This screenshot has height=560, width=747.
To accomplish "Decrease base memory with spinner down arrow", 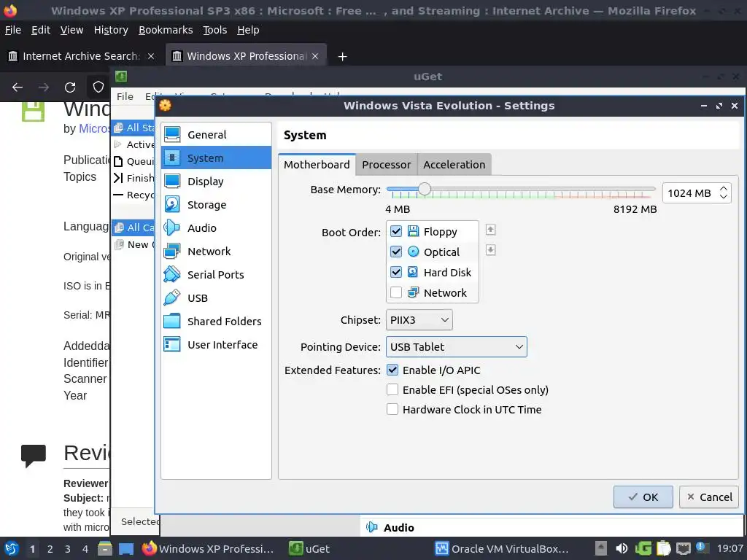I will (x=724, y=197).
